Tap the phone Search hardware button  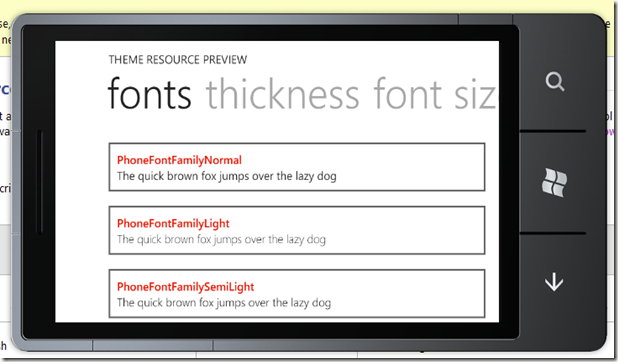pyautogui.click(x=555, y=82)
